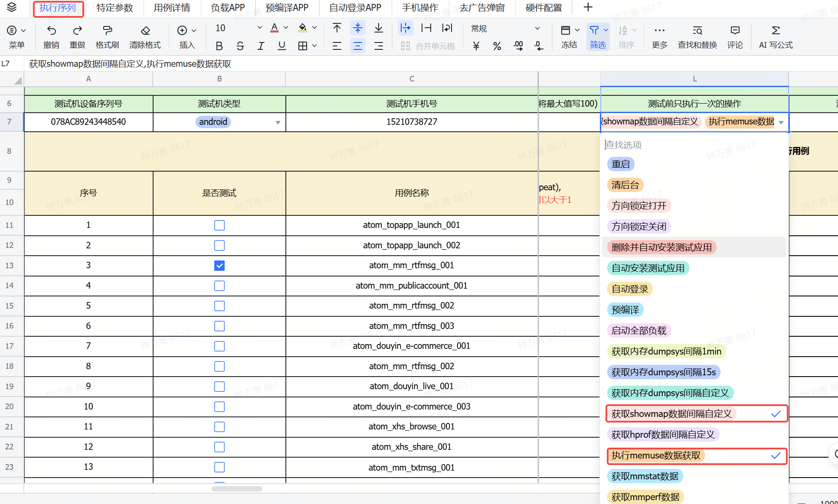Image resolution: width=838 pixels, height=504 pixels.
Task: Open the android device type dropdown
Action: click(278, 122)
